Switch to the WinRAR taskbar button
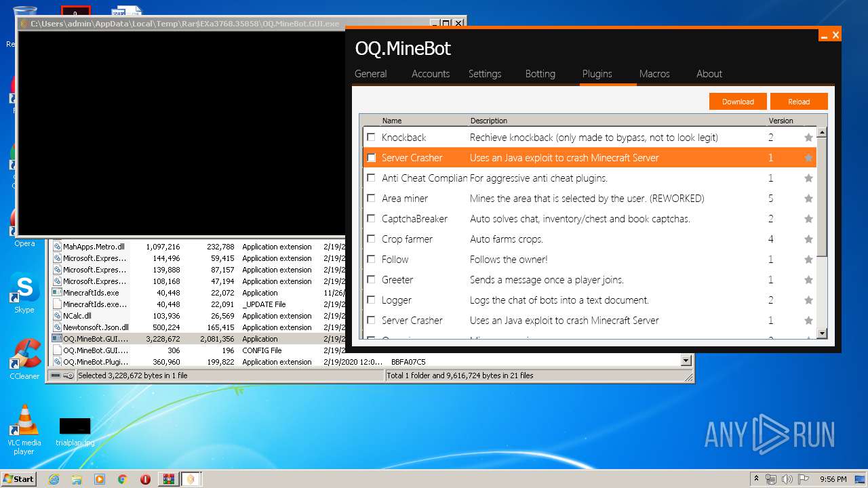Viewport: 868px width, 488px height. click(168, 479)
